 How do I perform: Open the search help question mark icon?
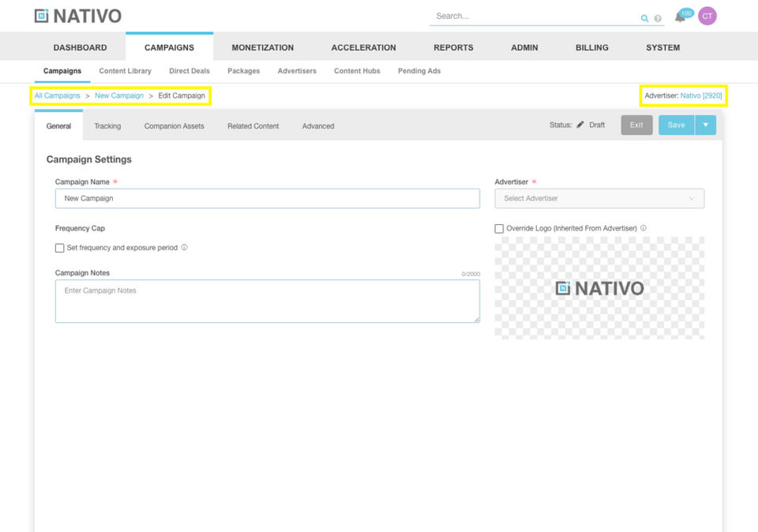pos(658,18)
